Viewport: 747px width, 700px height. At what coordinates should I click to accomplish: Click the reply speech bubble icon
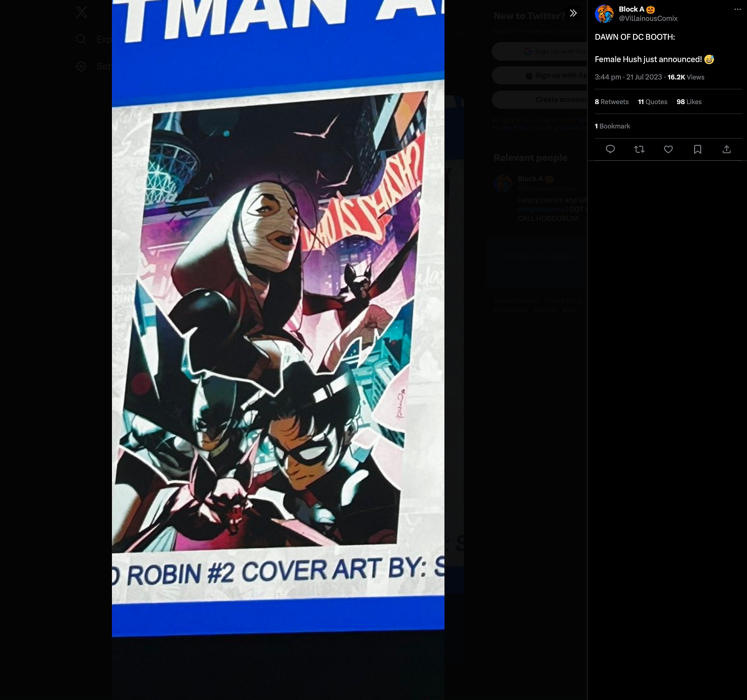tap(610, 150)
